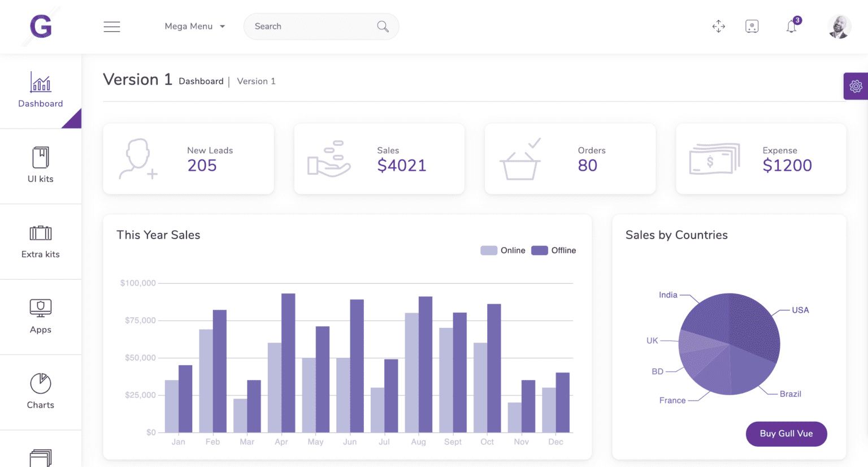Open the Mega Menu dropdown
The image size is (868, 467).
[194, 26]
